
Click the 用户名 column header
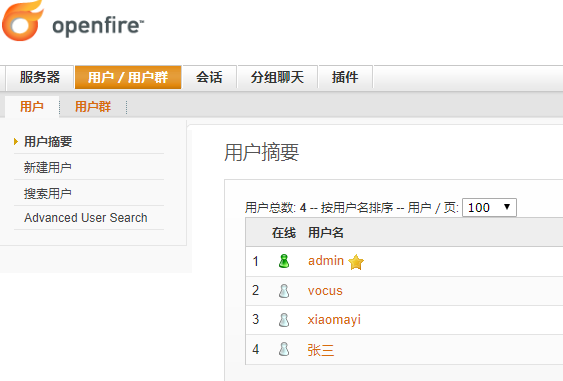(x=326, y=233)
